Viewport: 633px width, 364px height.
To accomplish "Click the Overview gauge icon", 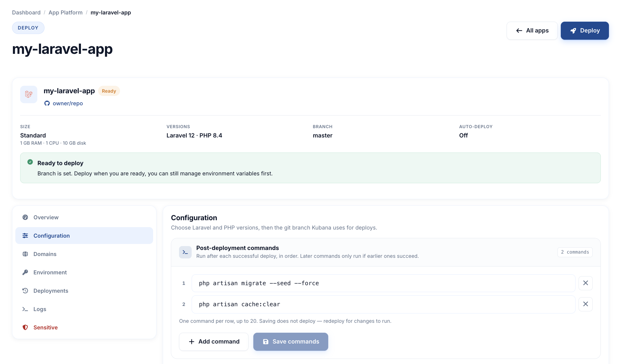I will pos(25,217).
